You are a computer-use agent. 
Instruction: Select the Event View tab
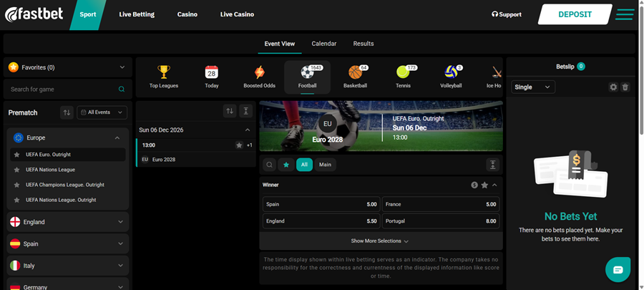click(x=280, y=44)
